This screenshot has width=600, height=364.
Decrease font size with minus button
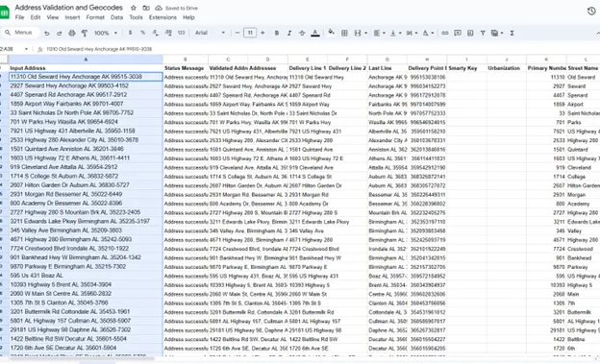pyautogui.click(x=237, y=33)
